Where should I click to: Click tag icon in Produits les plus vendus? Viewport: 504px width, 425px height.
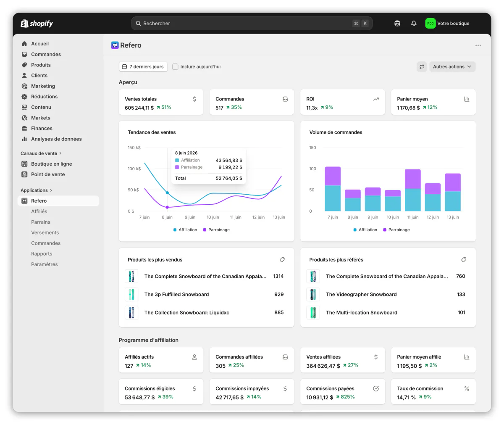click(x=282, y=260)
